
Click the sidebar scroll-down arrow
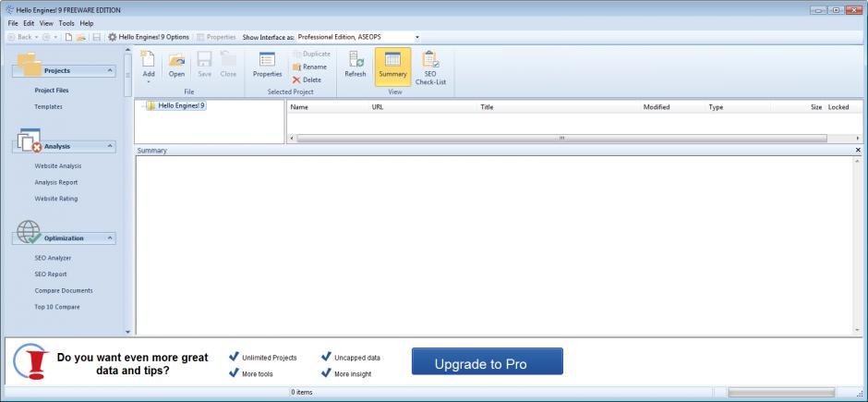pos(127,332)
